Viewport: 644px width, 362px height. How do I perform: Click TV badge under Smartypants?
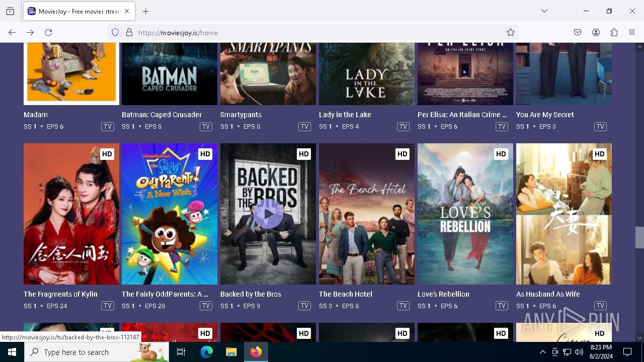(x=305, y=127)
